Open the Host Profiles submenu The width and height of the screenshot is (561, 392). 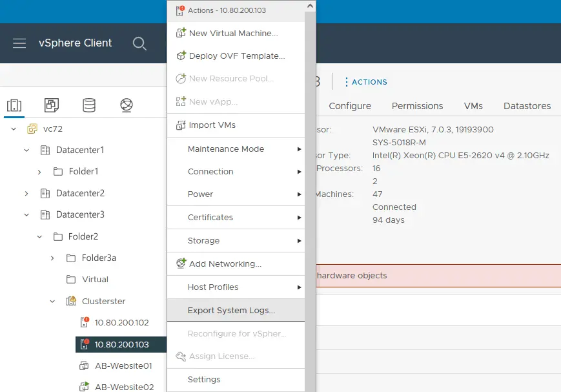click(236, 287)
